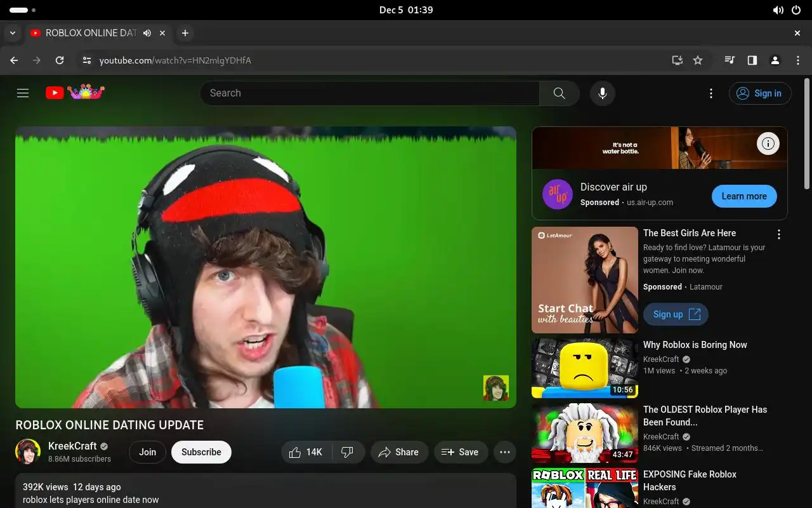Save the video to a playlist
This screenshot has height=508, width=812.
(461, 452)
